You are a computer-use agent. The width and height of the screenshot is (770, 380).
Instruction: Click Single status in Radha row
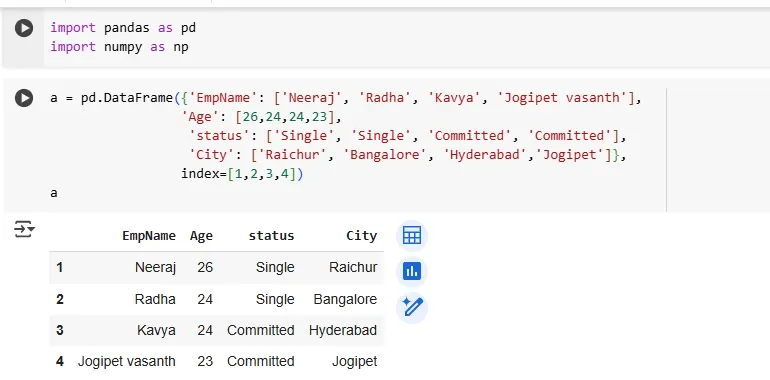tap(275, 299)
